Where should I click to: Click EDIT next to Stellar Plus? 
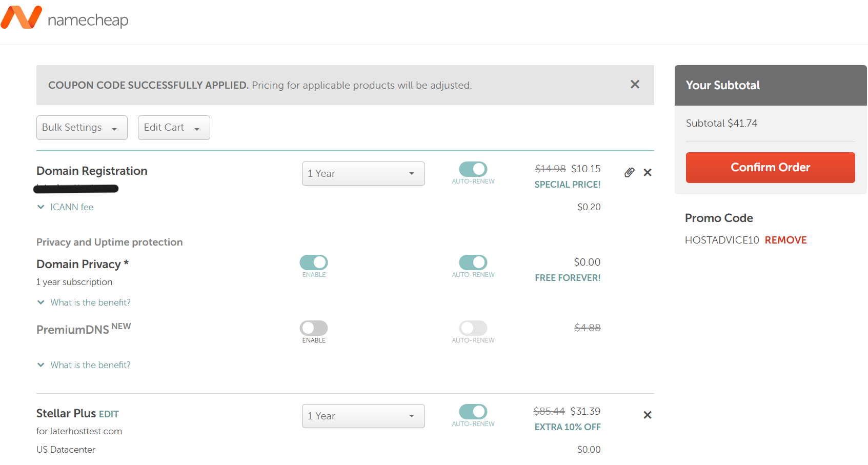(x=109, y=414)
